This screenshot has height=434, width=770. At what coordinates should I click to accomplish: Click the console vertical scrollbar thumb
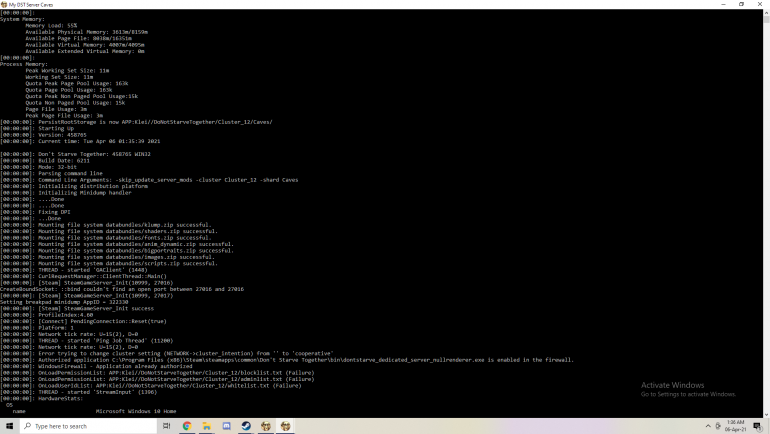point(767,19)
